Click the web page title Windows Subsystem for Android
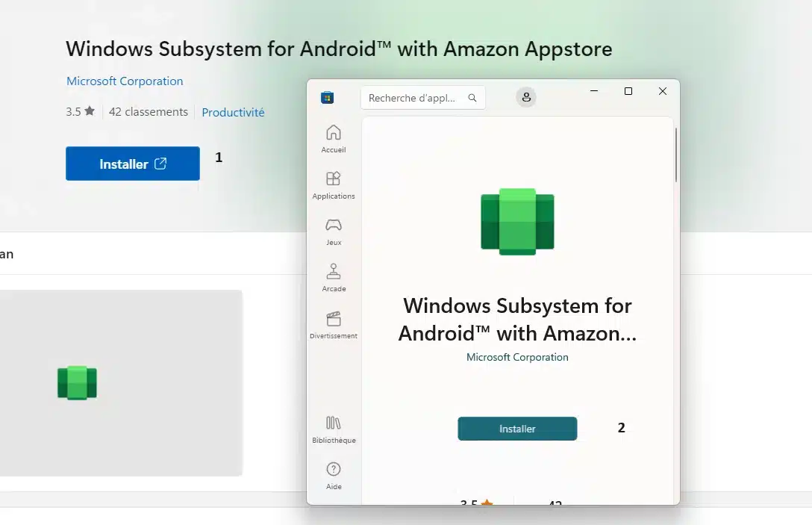 (339, 49)
